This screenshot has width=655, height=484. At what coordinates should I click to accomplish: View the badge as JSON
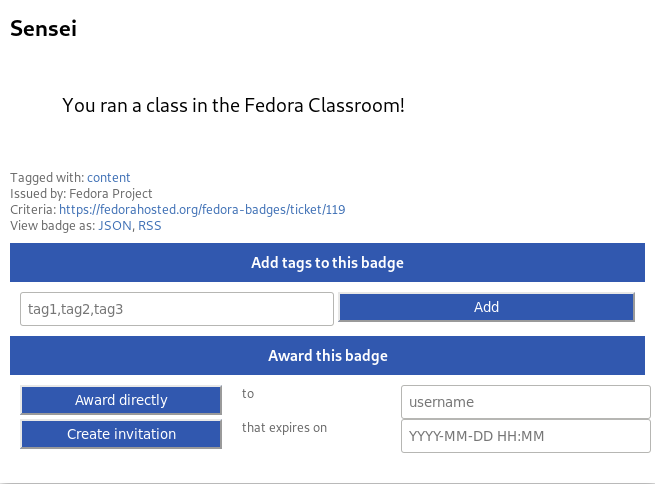click(x=115, y=226)
